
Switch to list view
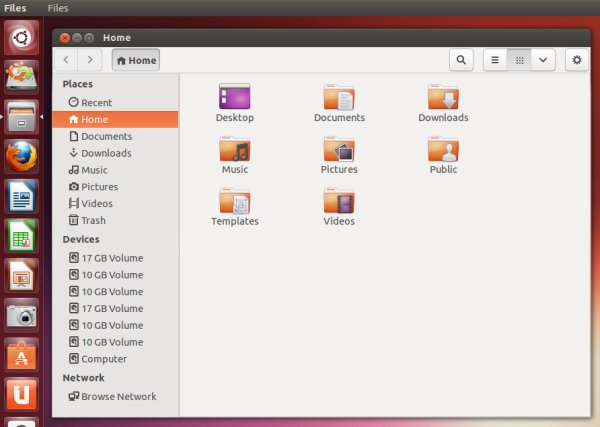pyautogui.click(x=494, y=60)
